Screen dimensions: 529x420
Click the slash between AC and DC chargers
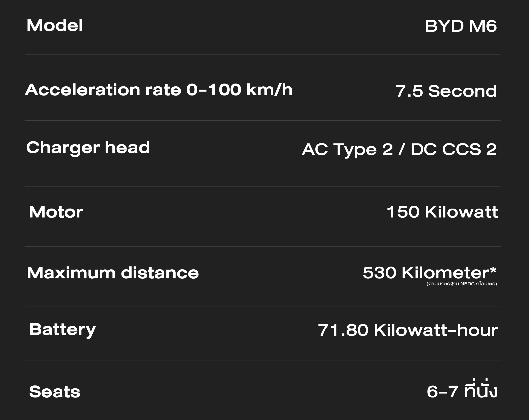click(402, 149)
